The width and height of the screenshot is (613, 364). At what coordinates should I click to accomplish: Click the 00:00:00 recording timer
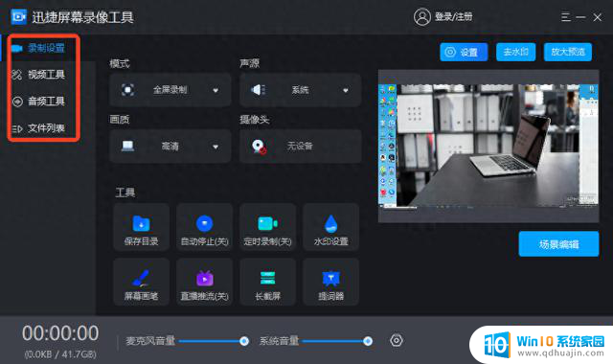[60, 333]
